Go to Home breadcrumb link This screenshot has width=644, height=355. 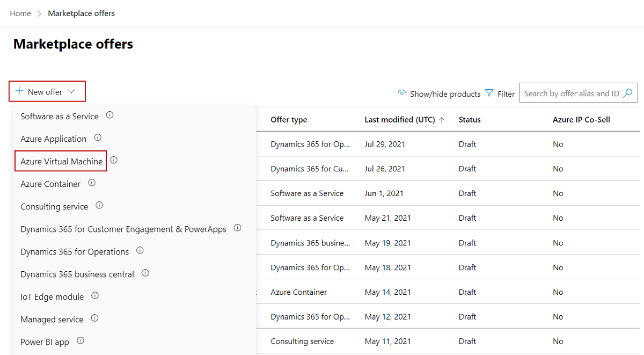(20, 13)
